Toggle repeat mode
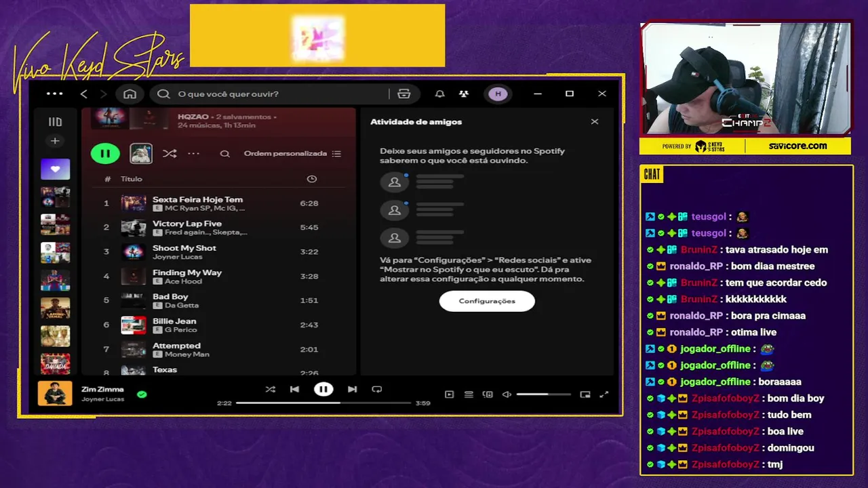This screenshot has width=868, height=488. pyautogui.click(x=377, y=389)
